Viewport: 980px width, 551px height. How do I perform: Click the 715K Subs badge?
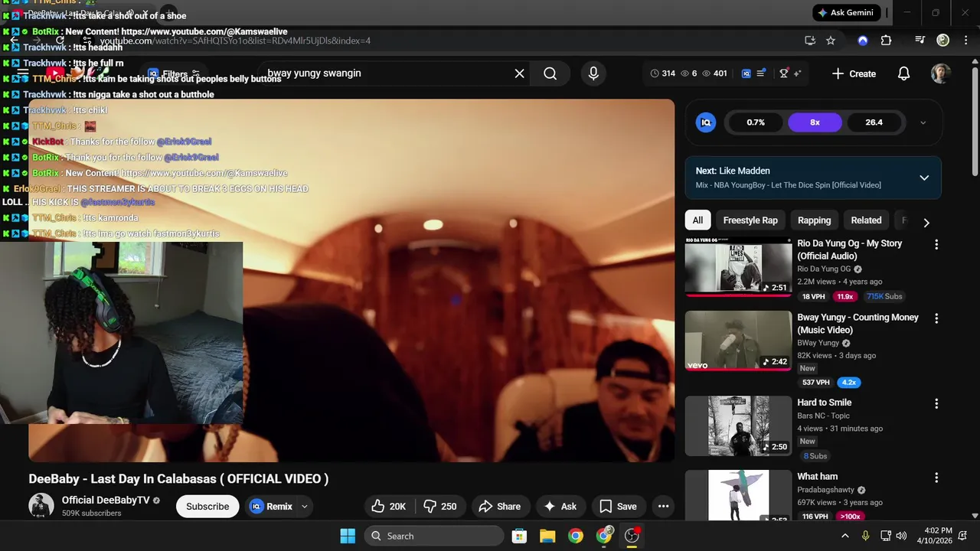click(884, 297)
